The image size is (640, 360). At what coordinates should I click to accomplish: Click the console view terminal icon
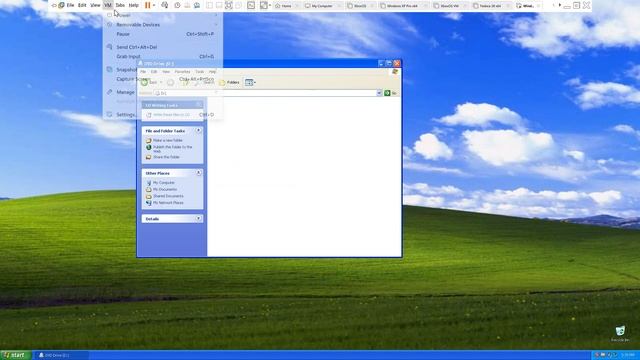point(251,5)
